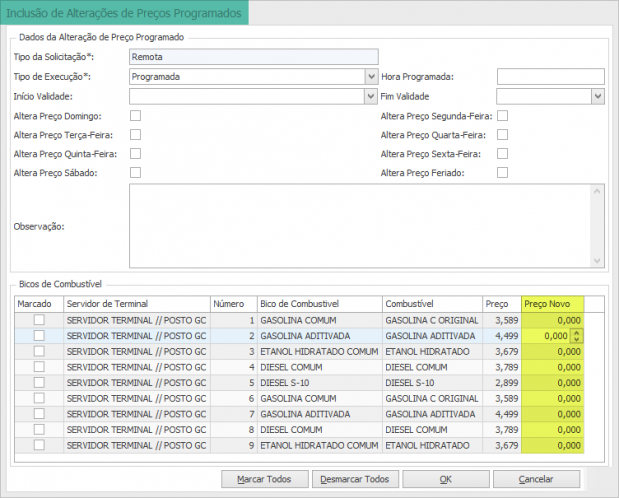Click the Desmarcar Todos button
Screen dimensions: 619x498
[x=355, y=479]
